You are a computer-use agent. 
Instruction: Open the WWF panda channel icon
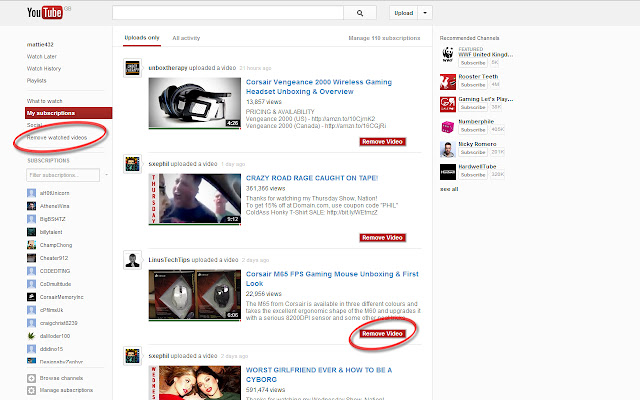click(x=448, y=55)
